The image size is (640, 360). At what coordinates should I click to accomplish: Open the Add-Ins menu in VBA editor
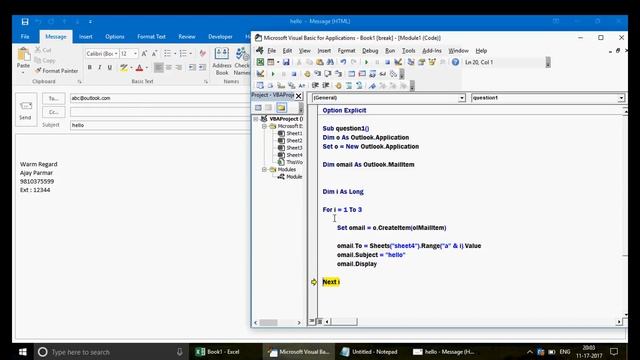pyautogui.click(x=432, y=51)
